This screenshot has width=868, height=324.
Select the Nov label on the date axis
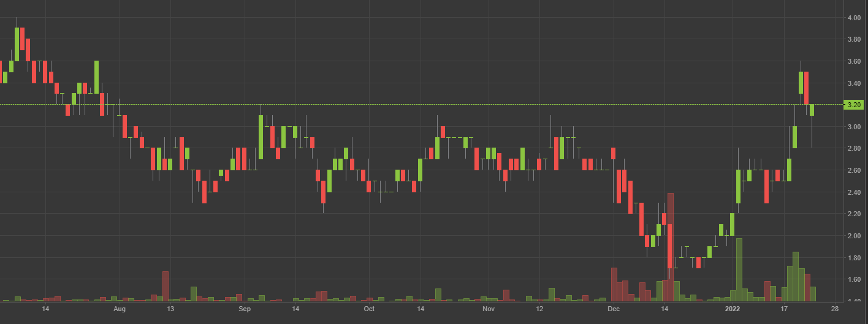point(489,309)
